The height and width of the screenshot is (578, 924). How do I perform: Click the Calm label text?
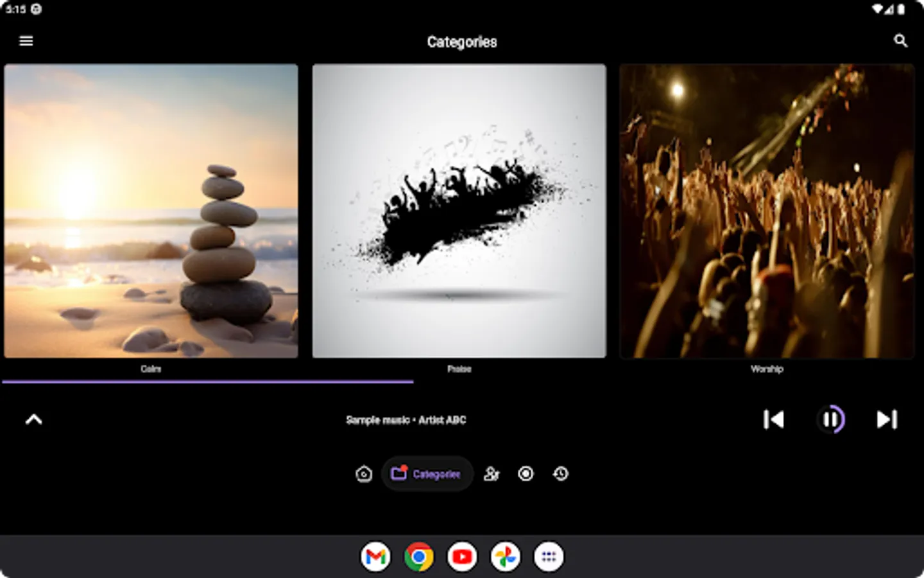(x=151, y=369)
